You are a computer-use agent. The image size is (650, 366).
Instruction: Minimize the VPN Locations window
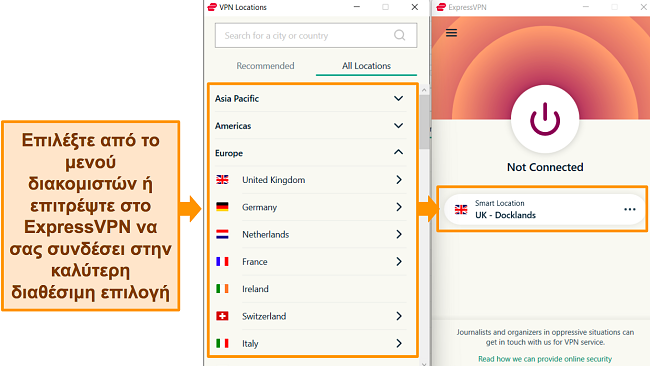pyautogui.click(x=357, y=7)
